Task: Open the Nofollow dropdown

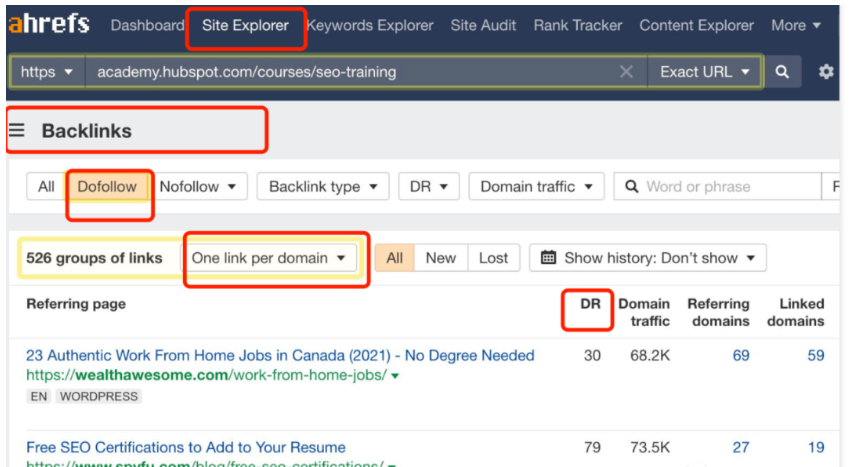Action: [198, 187]
